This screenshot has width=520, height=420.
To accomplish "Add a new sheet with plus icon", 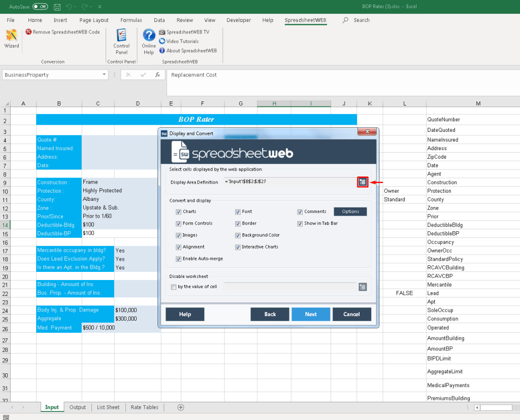I will tap(181, 407).
